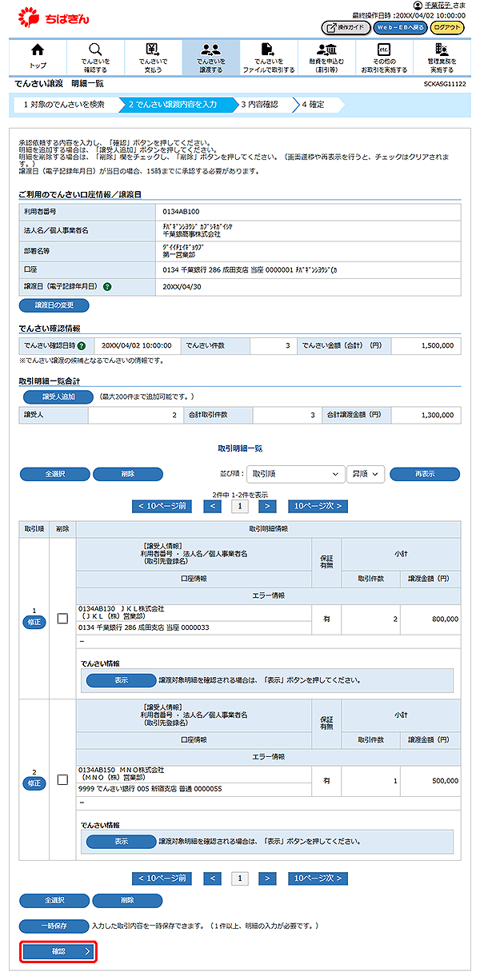480x980 pixels.
Task: Check delete box for JKL株式会社 row
Action: pos(62,619)
